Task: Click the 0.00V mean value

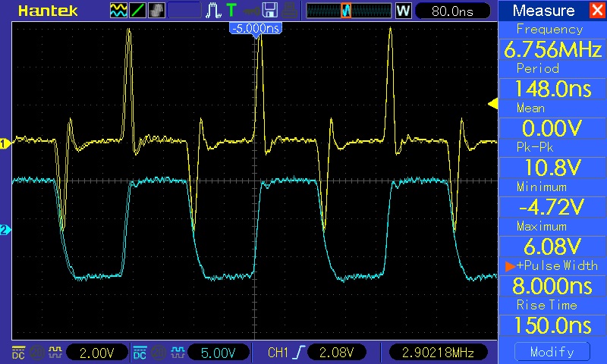Action: tap(552, 128)
